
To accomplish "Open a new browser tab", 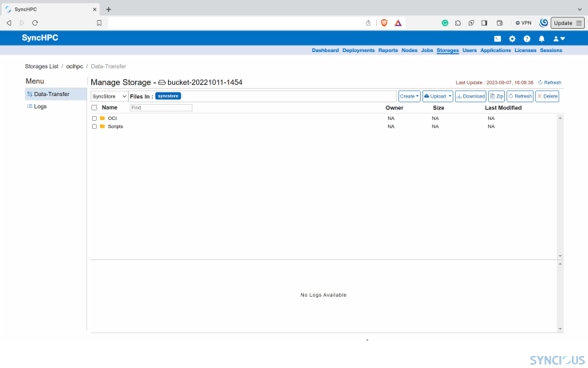I will (x=108, y=10).
